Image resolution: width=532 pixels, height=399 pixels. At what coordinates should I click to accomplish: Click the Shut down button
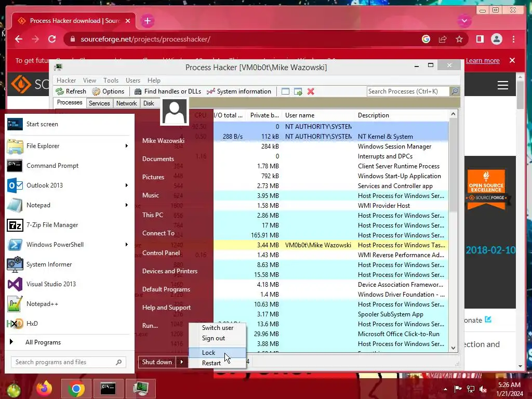click(157, 362)
